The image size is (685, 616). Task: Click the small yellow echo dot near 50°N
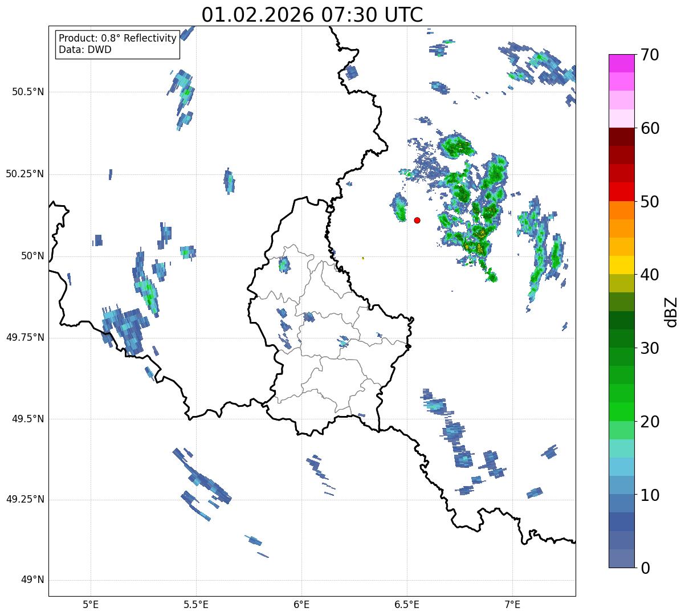(363, 258)
